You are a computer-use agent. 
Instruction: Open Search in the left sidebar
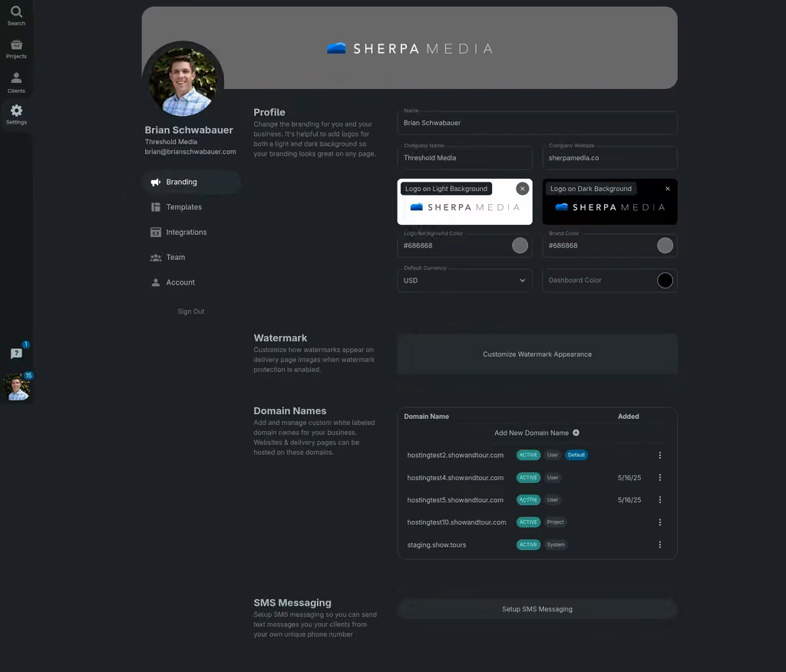16,16
